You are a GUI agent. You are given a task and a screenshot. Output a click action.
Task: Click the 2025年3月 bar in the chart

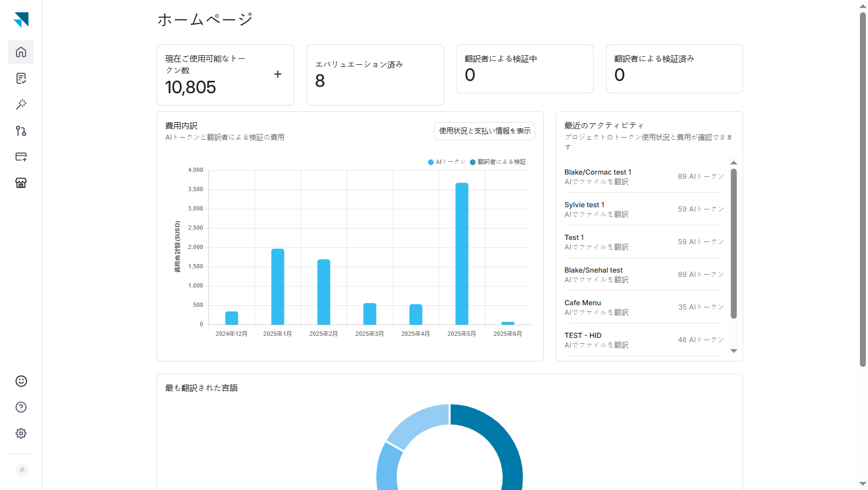click(370, 314)
